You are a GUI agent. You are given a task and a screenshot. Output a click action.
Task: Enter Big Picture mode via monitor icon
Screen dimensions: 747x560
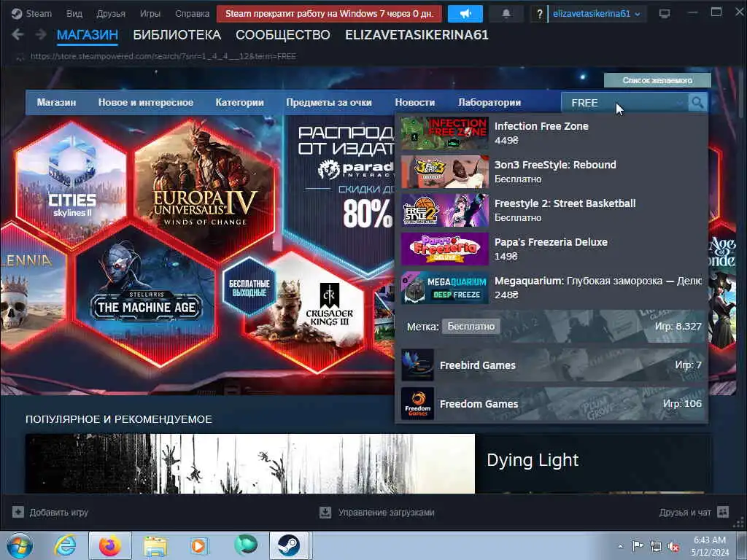click(x=664, y=13)
